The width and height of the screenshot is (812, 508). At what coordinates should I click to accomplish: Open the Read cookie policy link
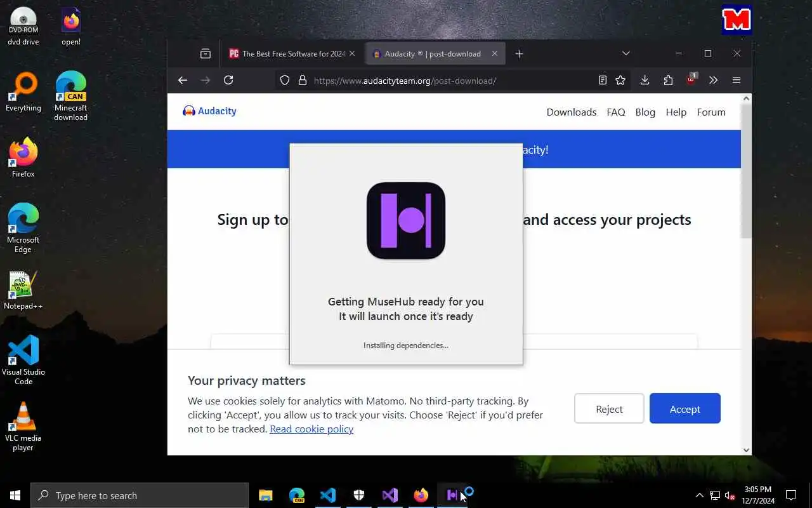(x=311, y=429)
